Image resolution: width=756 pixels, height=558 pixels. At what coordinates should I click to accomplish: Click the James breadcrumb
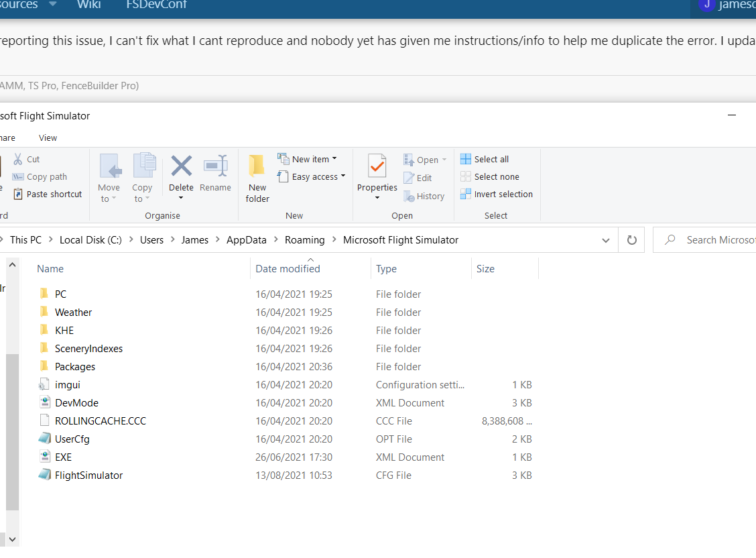pyautogui.click(x=195, y=240)
